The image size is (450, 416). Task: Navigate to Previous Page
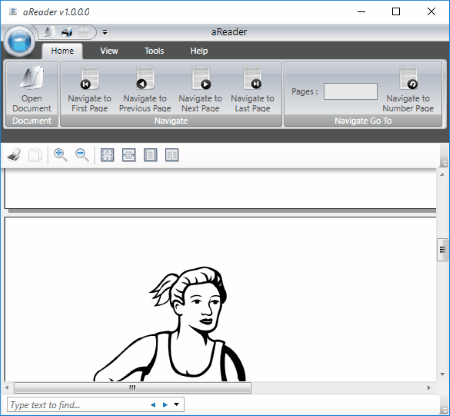coord(145,89)
